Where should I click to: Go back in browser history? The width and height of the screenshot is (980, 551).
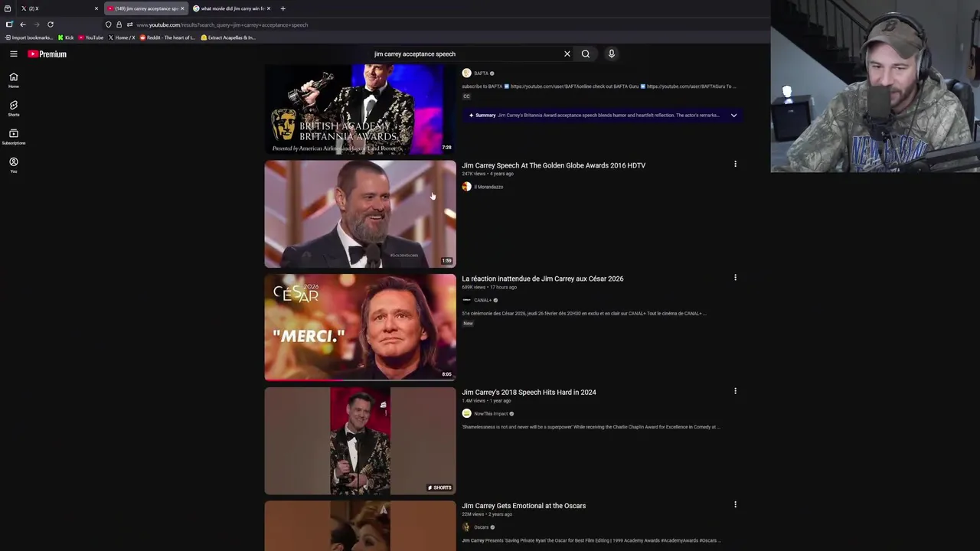(23, 24)
